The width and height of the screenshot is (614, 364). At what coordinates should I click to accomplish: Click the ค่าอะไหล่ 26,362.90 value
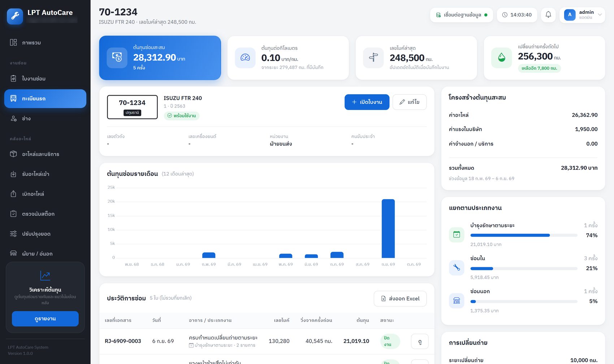point(584,115)
